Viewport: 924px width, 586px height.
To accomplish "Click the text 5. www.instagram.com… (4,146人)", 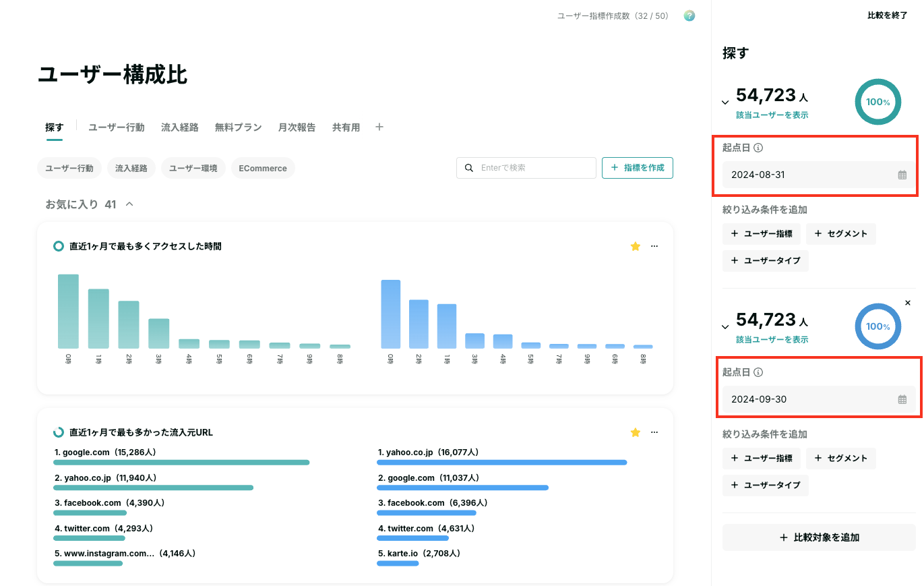I will [x=125, y=554].
